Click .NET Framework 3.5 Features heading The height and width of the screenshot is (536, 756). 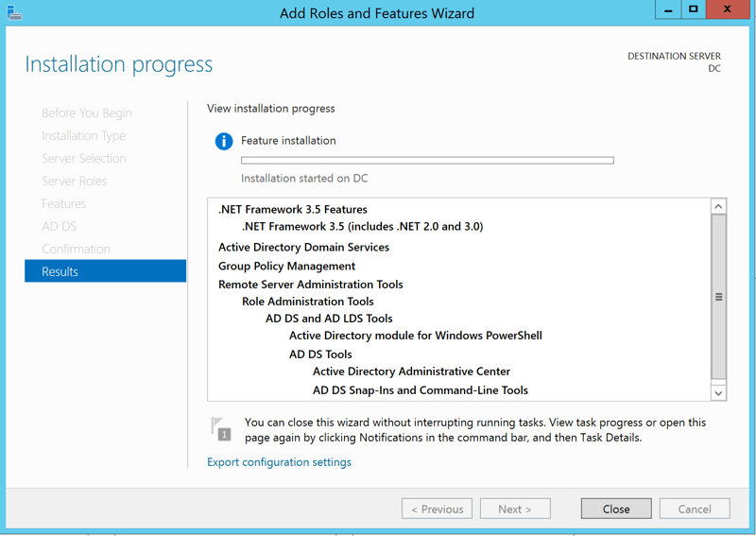(x=292, y=209)
